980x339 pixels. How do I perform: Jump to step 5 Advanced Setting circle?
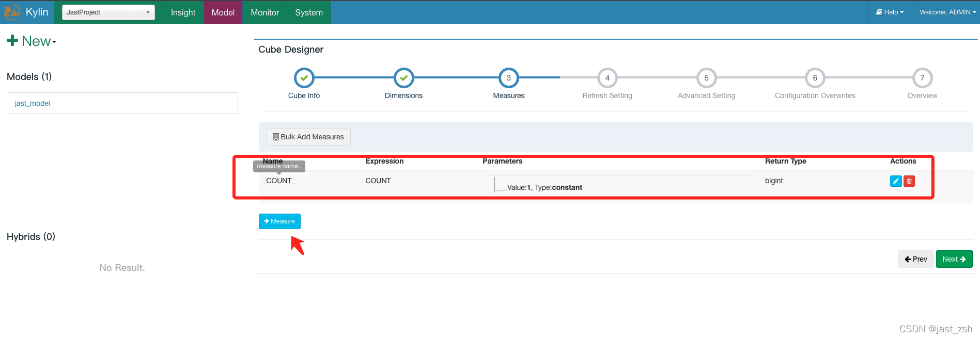(707, 78)
